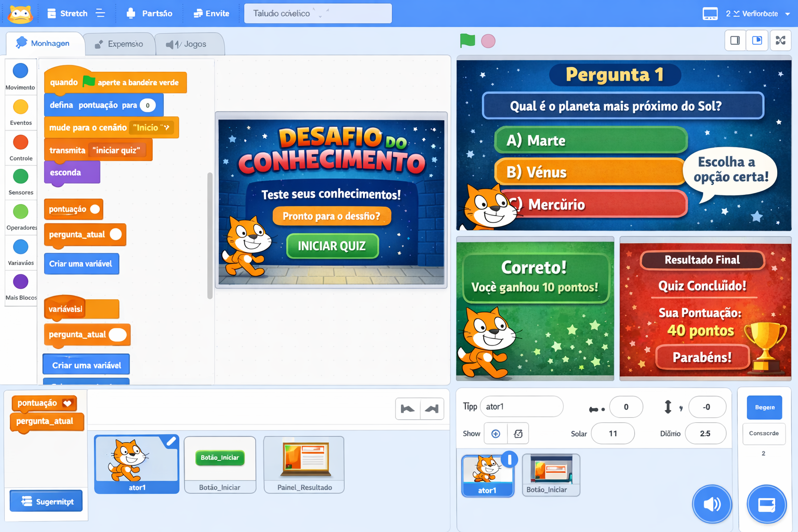The image size is (798, 532).
Task: Expand the Verforbute account dropdown
Action: coord(787,14)
